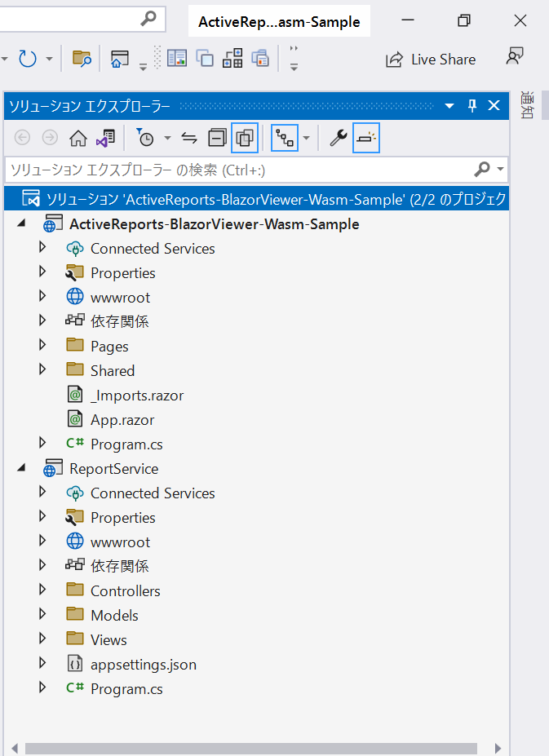Collapse All nodes in Solution Explorer
This screenshot has height=756, width=549.
point(217,139)
